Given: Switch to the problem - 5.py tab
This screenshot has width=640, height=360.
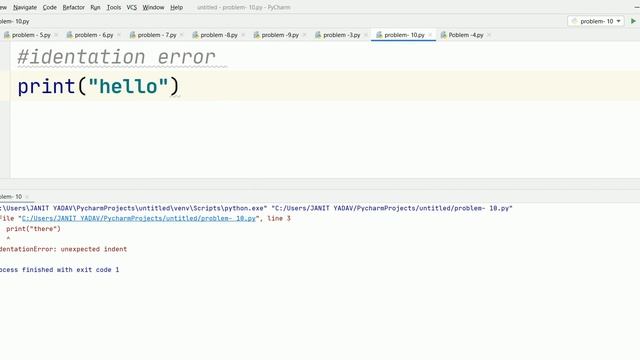Looking at the screenshot, I should click(31, 35).
